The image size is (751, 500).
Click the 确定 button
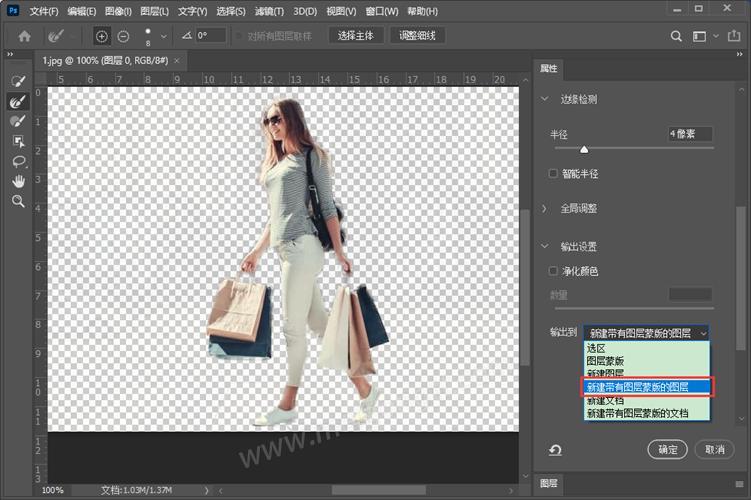[x=667, y=449]
